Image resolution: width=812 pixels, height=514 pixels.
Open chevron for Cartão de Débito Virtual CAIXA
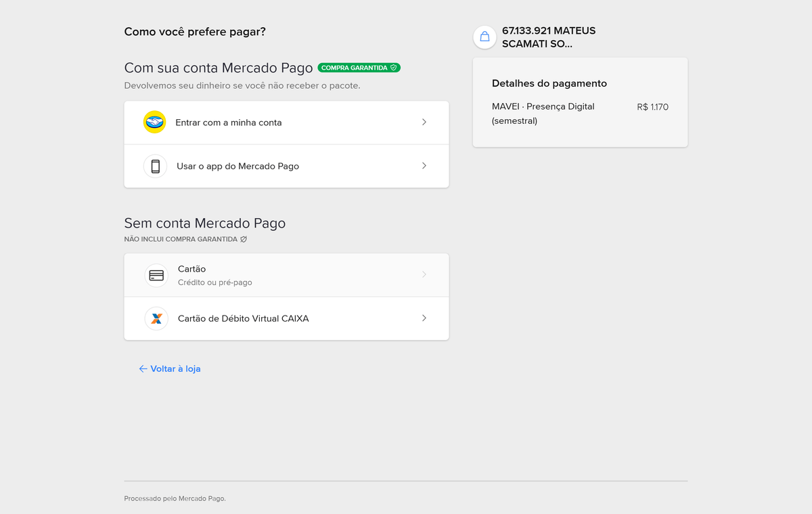point(424,318)
